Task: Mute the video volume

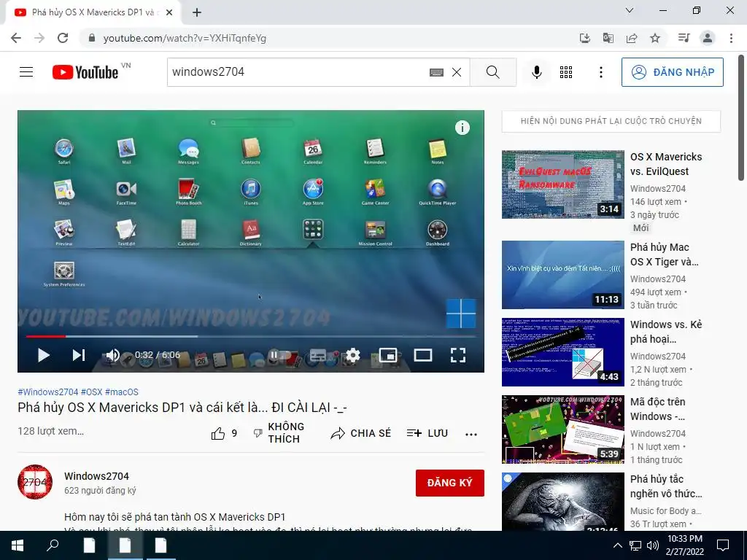Action: [112, 355]
